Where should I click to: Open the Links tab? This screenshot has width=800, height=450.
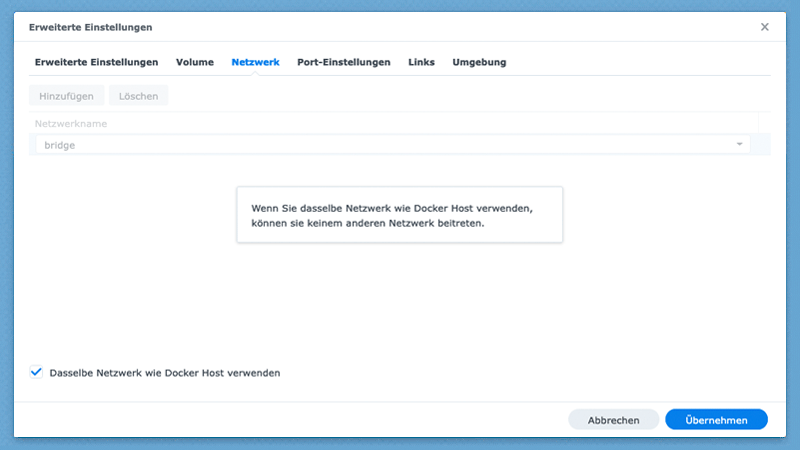421,62
